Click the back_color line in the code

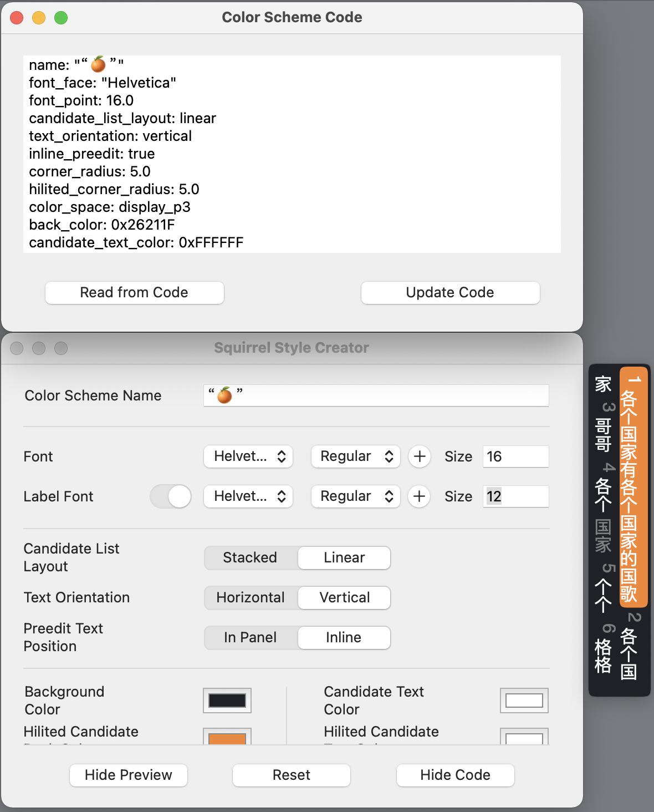pos(102,225)
